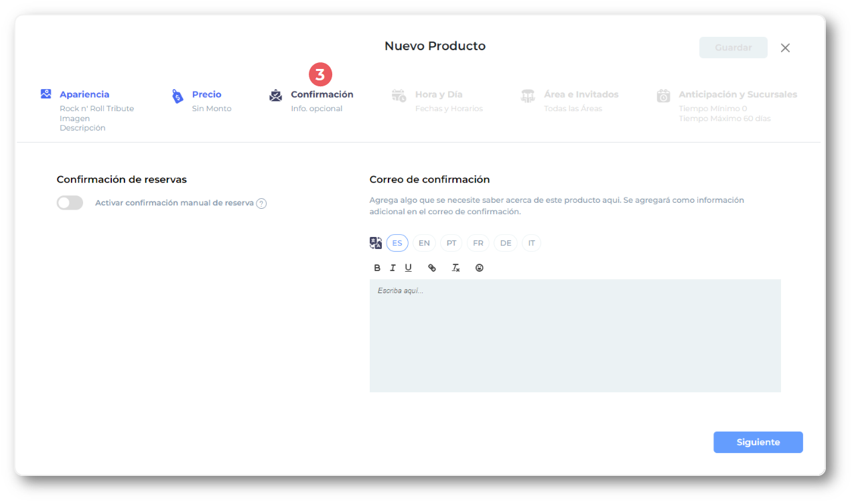
Task: Open the Área e Invitados step
Action: click(x=581, y=94)
